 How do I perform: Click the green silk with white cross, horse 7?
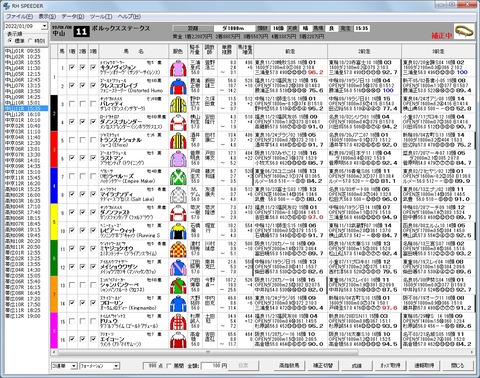point(178,177)
